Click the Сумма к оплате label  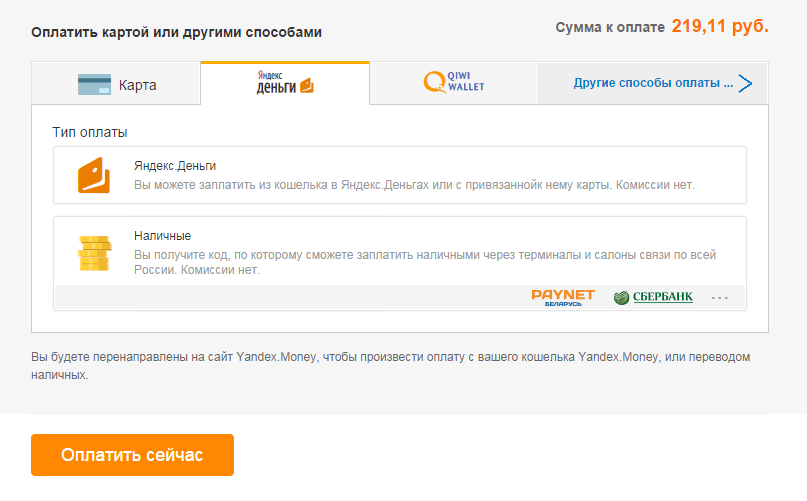pos(610,27)
